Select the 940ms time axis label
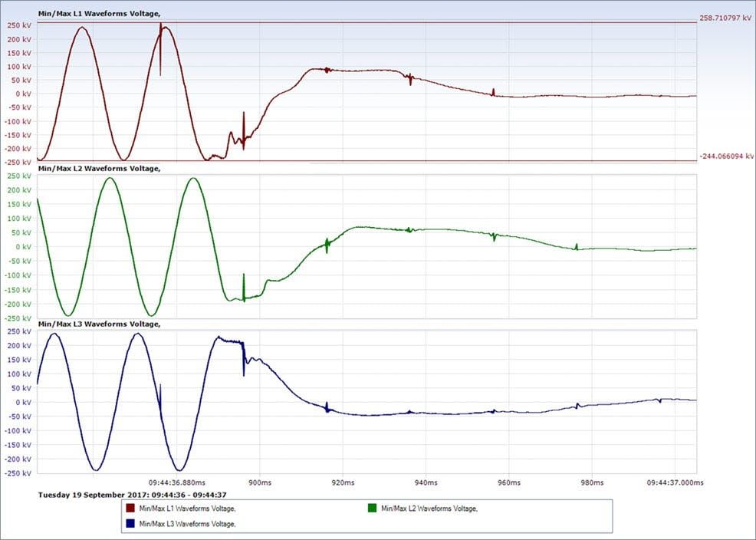The width and height of the screenshot is (756, 540). pos(426,482)
